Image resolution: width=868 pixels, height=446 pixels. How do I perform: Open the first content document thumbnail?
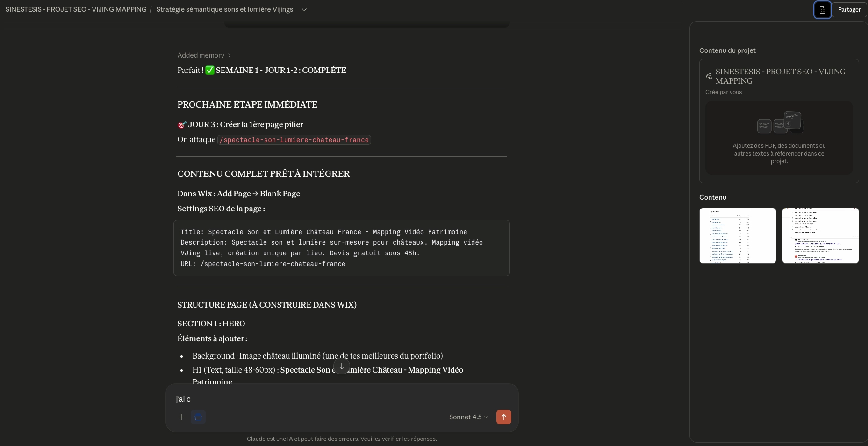point(738,236)
